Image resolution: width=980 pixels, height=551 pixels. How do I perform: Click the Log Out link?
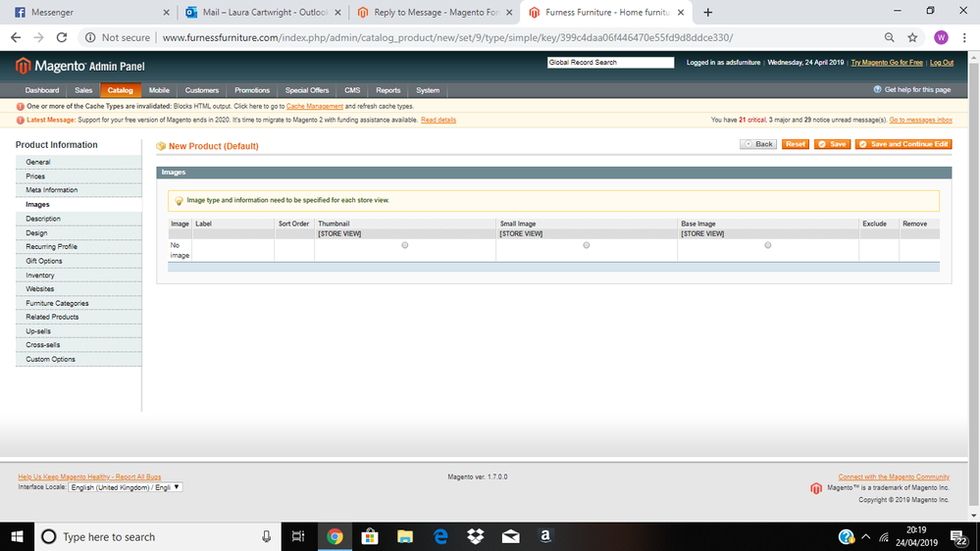(x=941, y=63)
